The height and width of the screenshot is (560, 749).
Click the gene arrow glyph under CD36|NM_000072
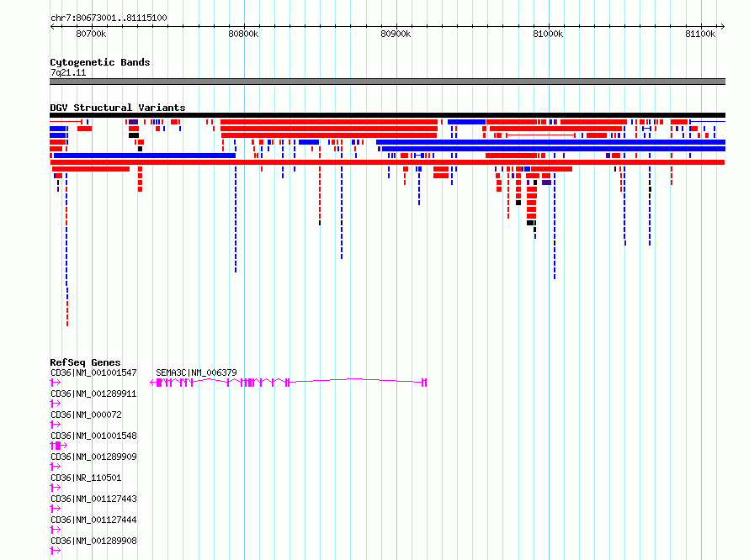[x=56, y=425]
